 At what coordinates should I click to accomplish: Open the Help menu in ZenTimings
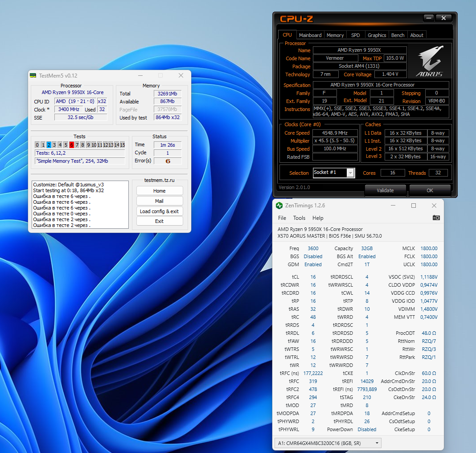point(318,218)
